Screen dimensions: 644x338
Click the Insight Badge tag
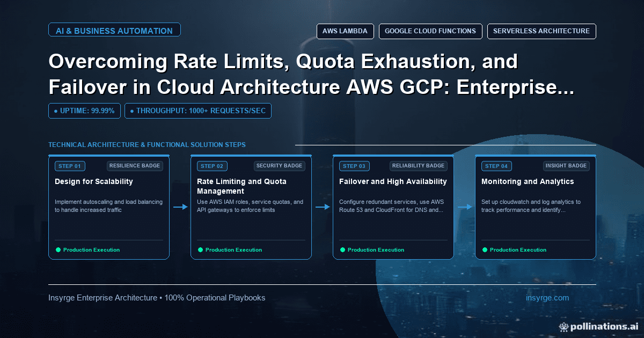(x=567, y=166)
